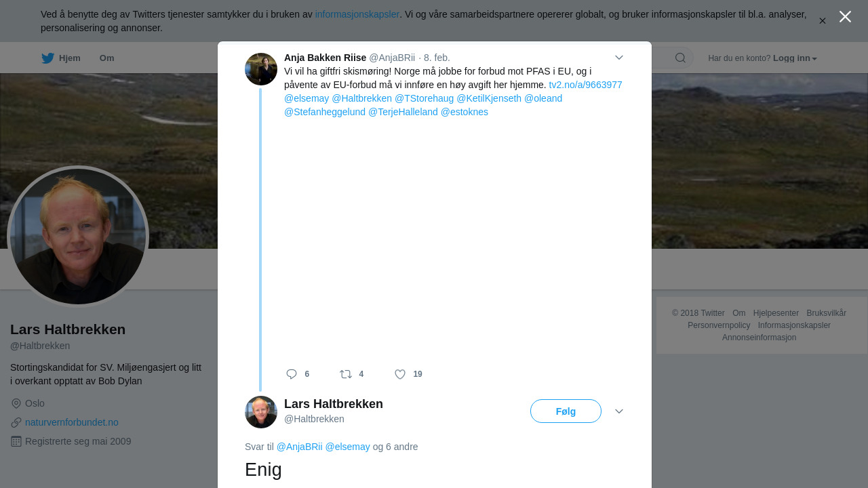868x488 pixels.
Task: Open the Om menu item
Action: [106, 58]
